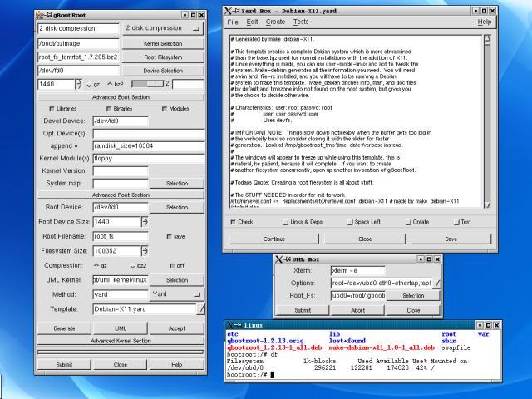Click the Accept button
Image resolution: width=532 pixels, height=399 pixels.
click(x=177, y=328)
